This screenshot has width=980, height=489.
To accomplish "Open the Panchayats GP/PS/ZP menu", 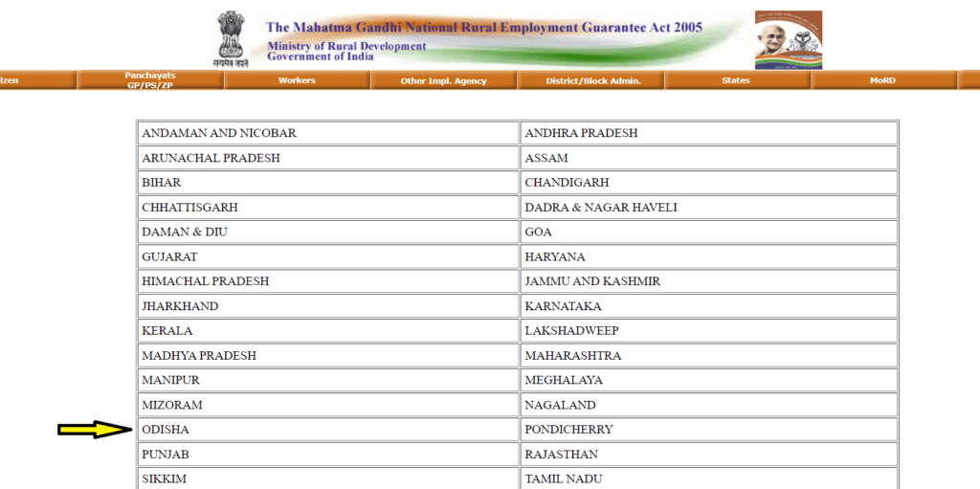I will pos(150,80).
